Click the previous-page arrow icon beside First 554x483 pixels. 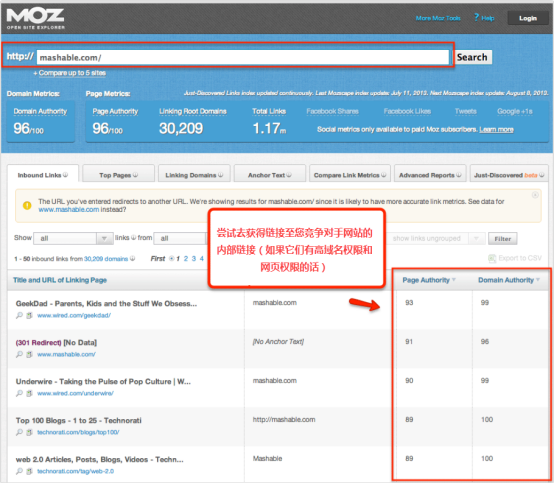(172, 259)
